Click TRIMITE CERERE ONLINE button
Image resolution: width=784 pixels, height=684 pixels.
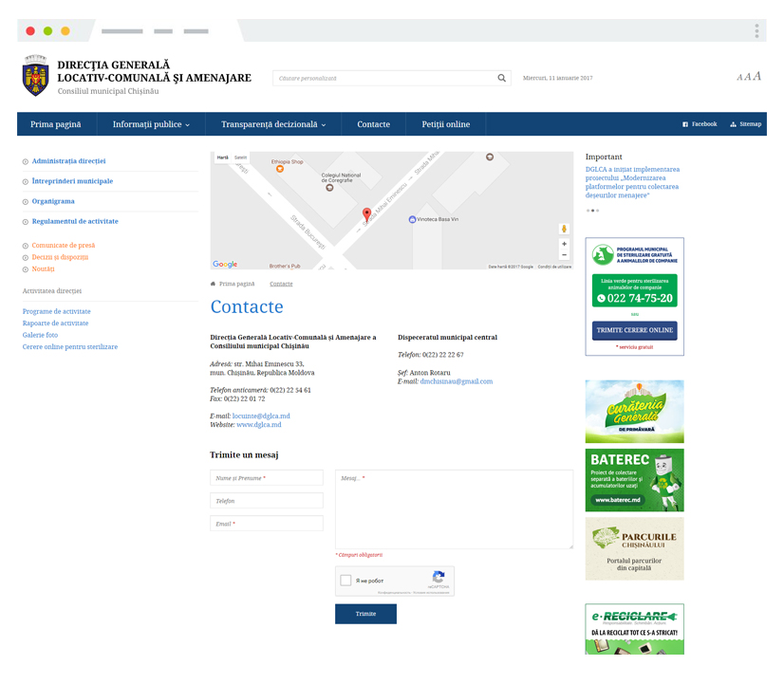[x=634, y=330]
